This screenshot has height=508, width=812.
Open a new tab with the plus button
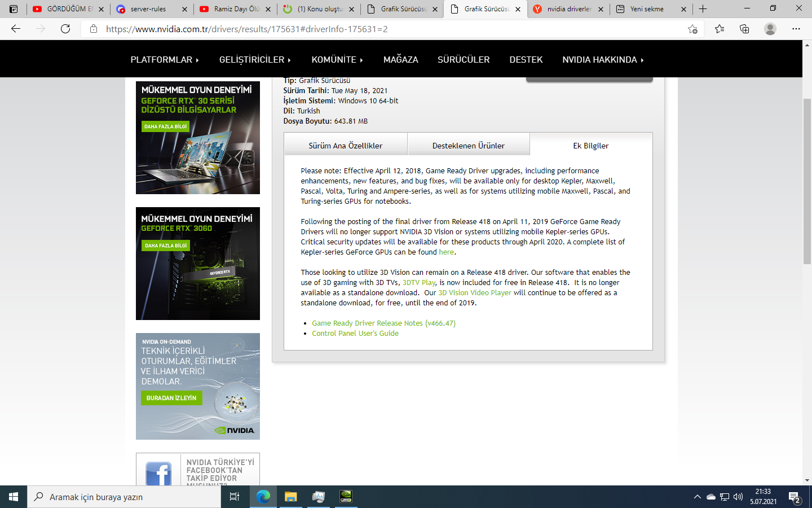703,9
